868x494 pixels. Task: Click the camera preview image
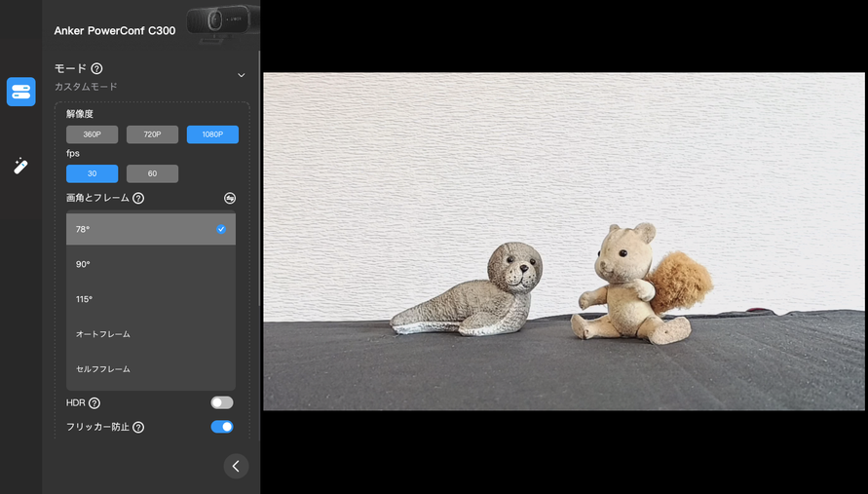point(564,241)
